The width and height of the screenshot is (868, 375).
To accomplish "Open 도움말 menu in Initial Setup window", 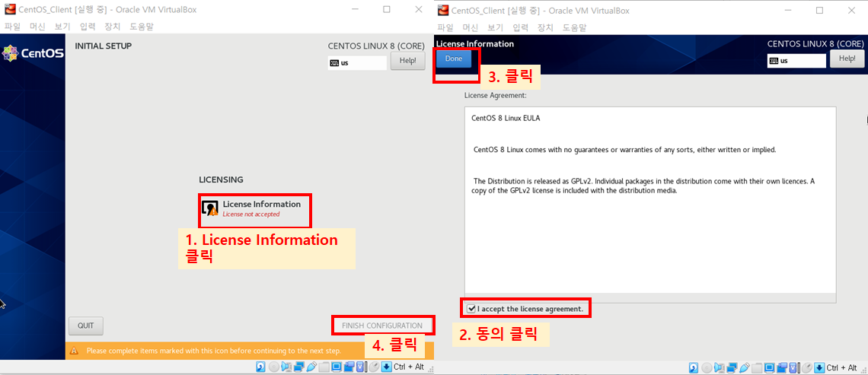I will [x=141, y=27].
